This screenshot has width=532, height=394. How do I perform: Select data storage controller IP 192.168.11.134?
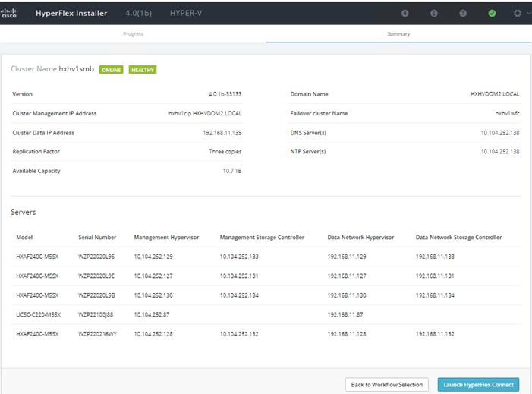pos(435,295)
